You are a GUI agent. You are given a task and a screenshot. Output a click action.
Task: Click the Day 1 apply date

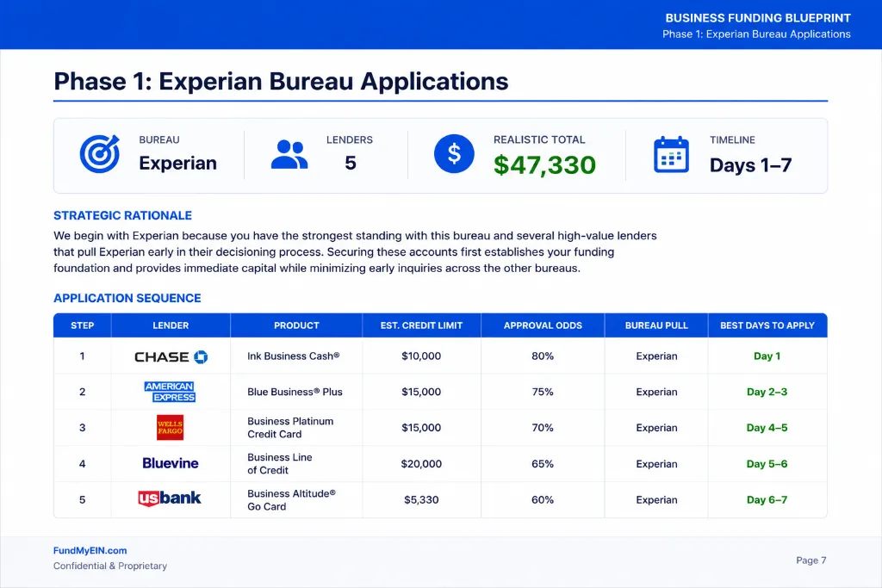coord(767,356)
